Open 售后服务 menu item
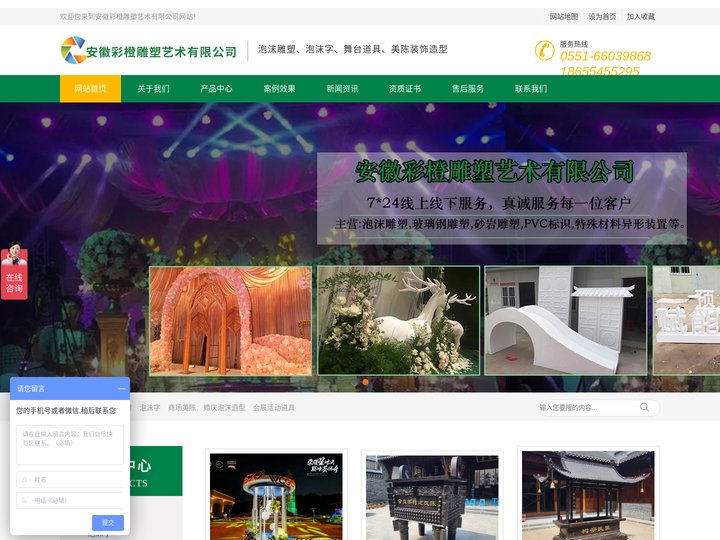720x540 pixels. coord(468,89)
